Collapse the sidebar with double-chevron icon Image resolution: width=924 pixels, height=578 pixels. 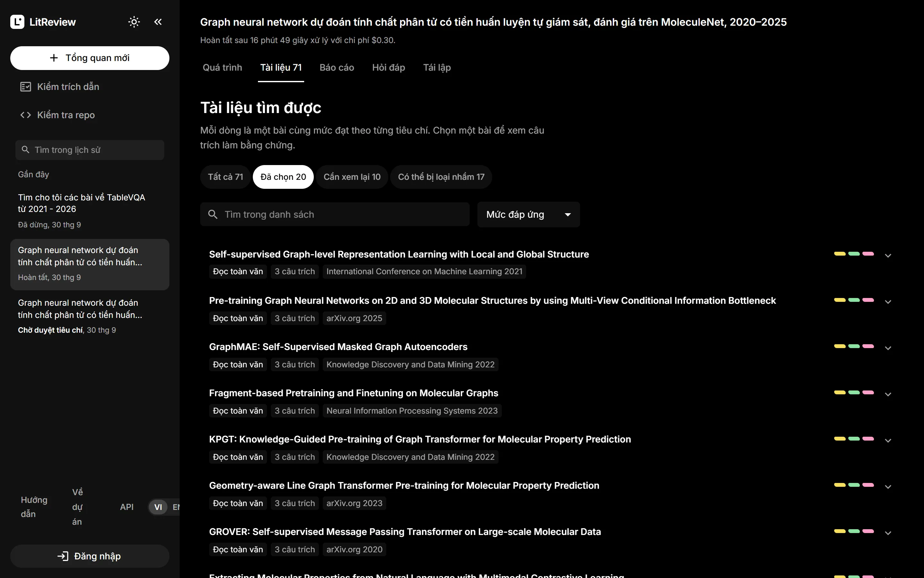[158, 22]
